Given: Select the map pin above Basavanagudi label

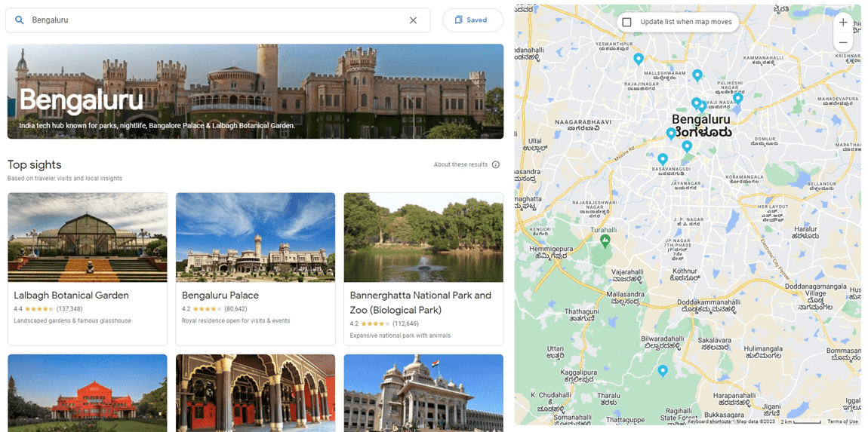Looking at the screenshot, I should [662, 159].
